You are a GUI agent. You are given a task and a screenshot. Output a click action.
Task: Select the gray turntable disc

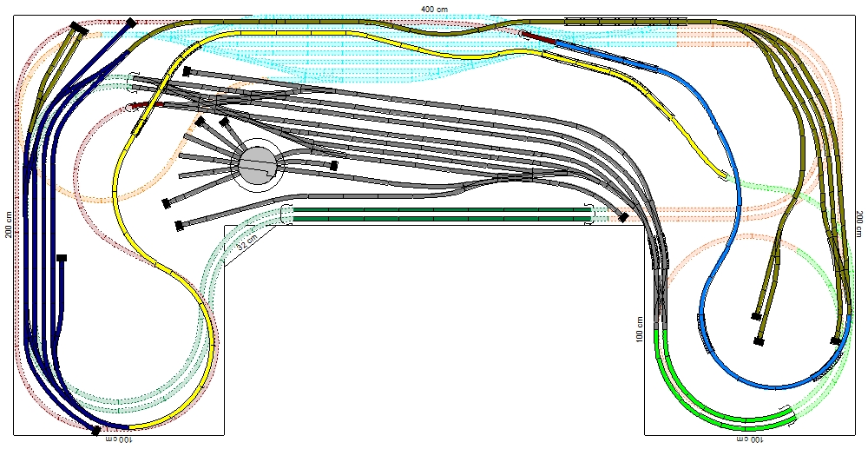coord(258,164)
